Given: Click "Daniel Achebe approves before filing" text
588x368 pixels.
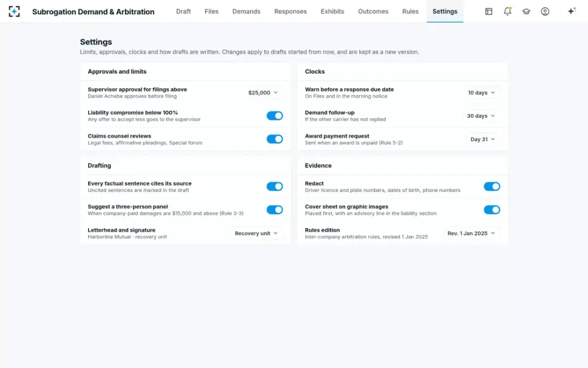Looking at the screenshot, I should (x=132, y=96).
